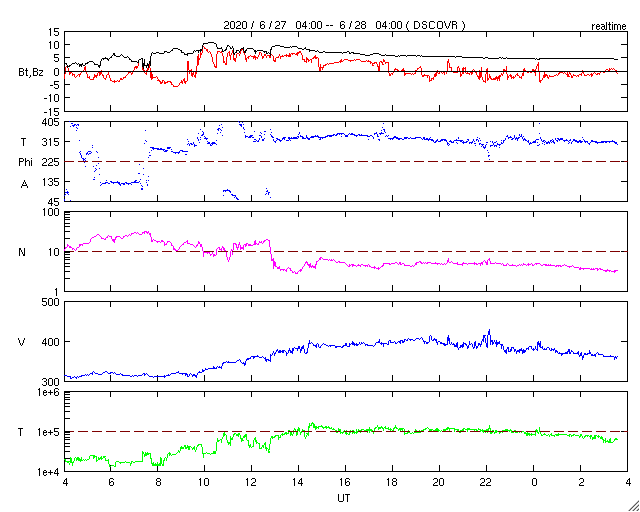Screen dimensions: 640x512
Task: Click the "-10" tick label
Action: pyautogui.click(x=51, y=98)
